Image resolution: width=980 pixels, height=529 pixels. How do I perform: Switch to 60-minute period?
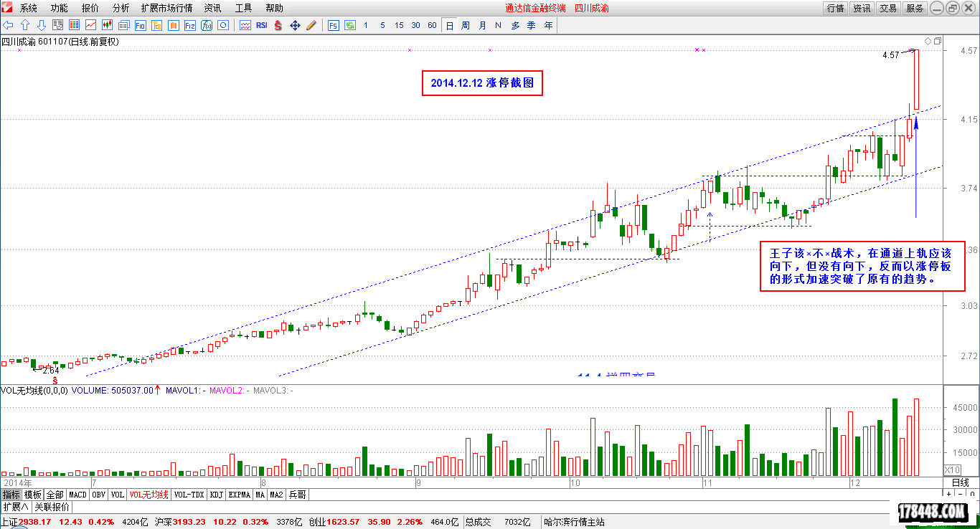tap(432, 25)
